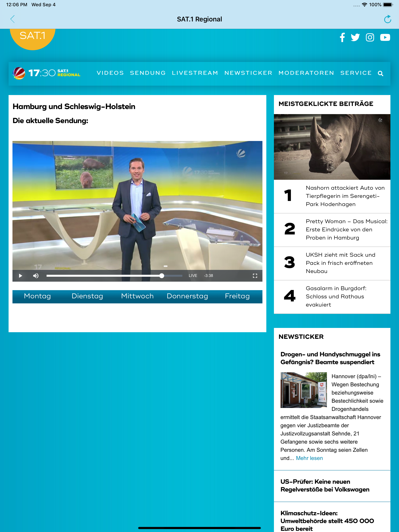The image size is (399, 532).
Task: Enter fullscreen video mode
Action: click(255, 276)
